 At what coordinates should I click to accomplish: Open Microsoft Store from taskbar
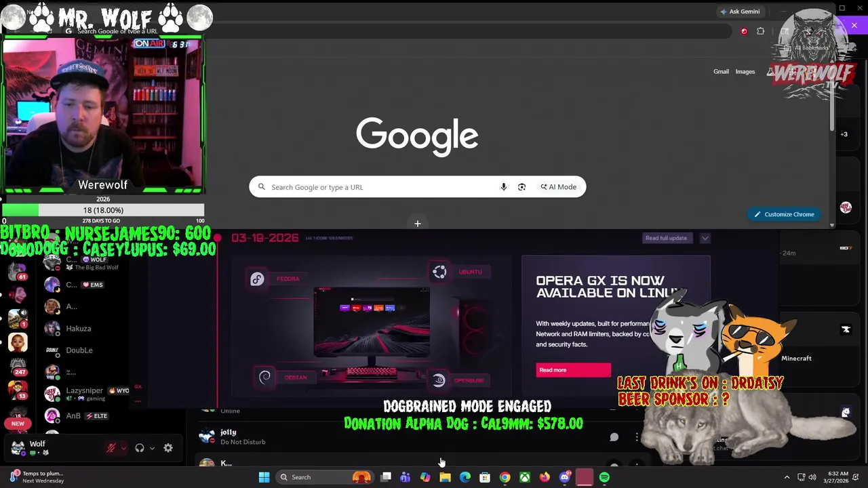coord(485,477)
